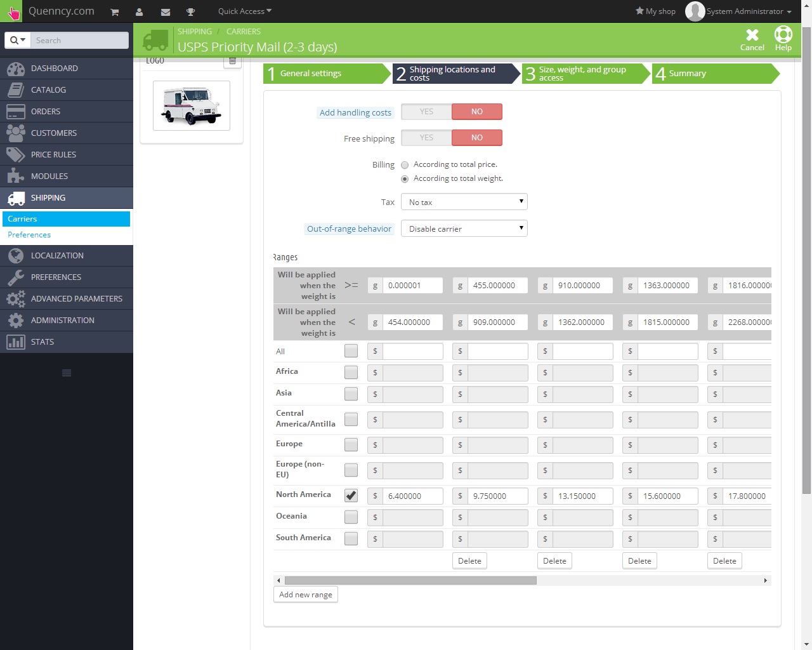812x650 pixels.
Task: Open the Help lifebuoy icon
Action: click(783, 34)
